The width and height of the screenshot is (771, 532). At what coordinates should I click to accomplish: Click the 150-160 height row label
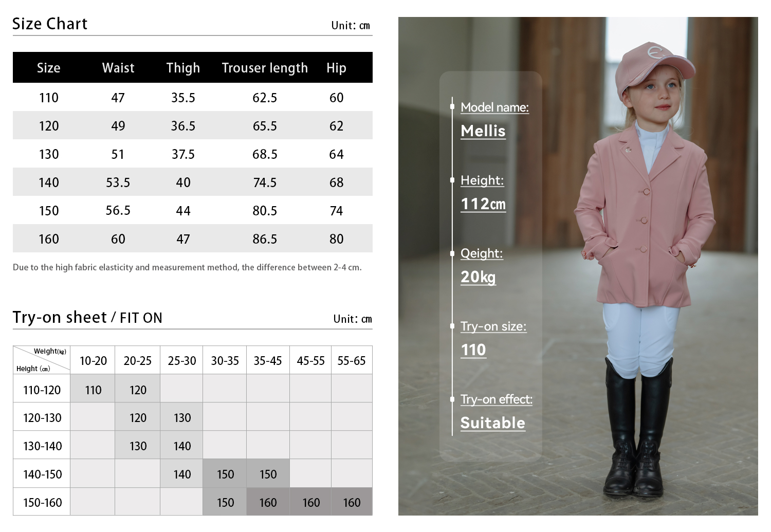click(42, 503)
